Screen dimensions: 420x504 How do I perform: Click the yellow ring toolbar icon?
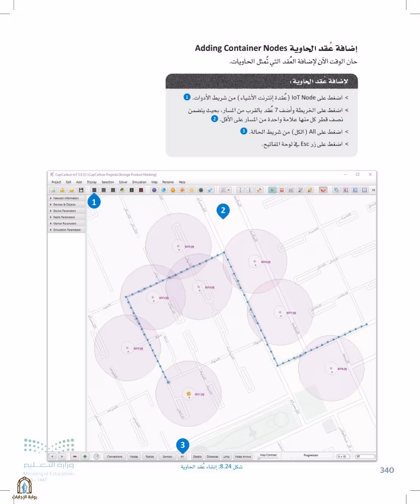click(x=192, y=190)
